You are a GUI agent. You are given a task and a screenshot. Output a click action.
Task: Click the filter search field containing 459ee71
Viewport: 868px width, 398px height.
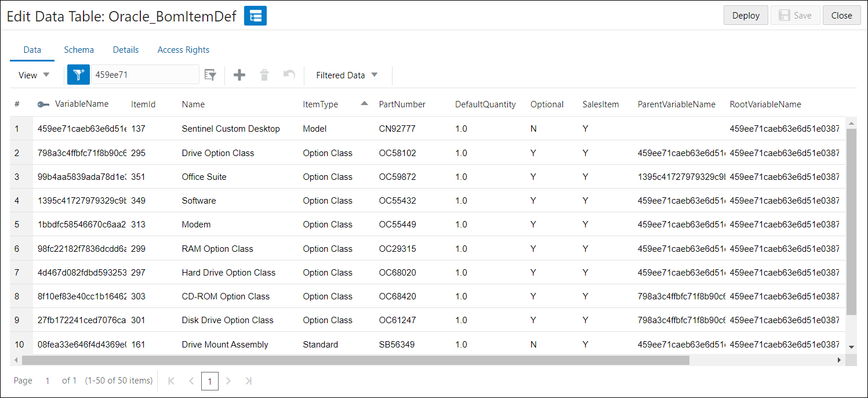(145, 74)
